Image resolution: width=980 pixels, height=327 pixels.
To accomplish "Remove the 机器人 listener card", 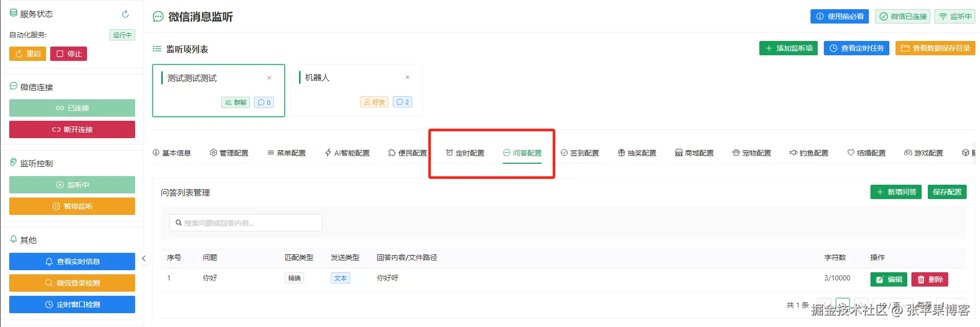I will (408, 77).
